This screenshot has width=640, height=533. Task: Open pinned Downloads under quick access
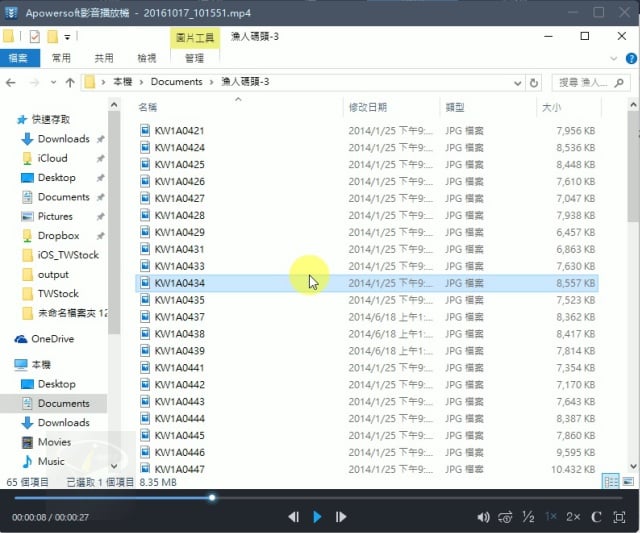click(63, 139)
